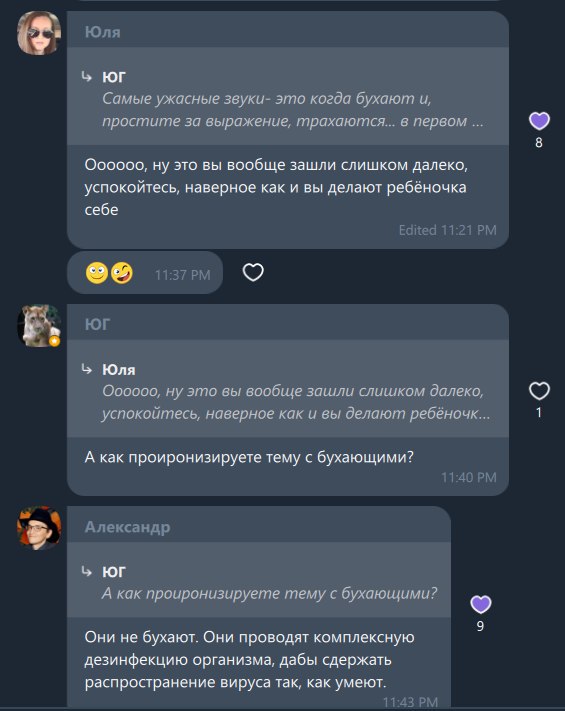Like ЮГ's message about бухающими
565x711 pixels.
coord(539,391)
